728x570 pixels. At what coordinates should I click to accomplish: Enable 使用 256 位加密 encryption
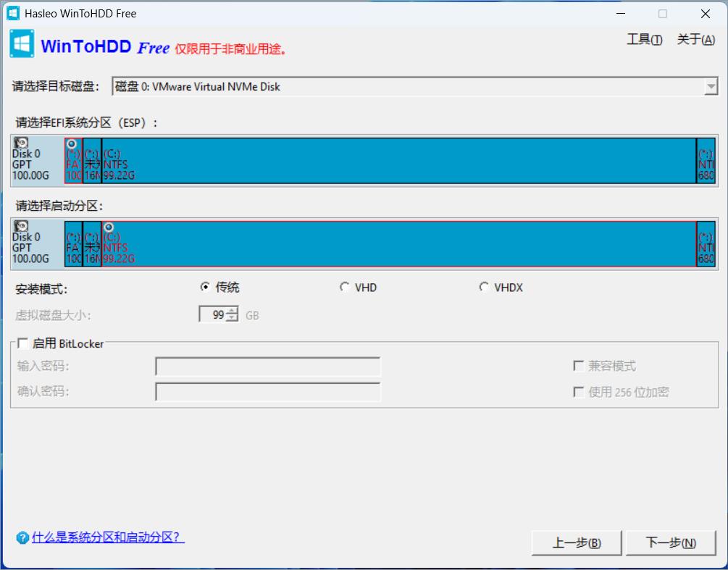tap(578, 392)
